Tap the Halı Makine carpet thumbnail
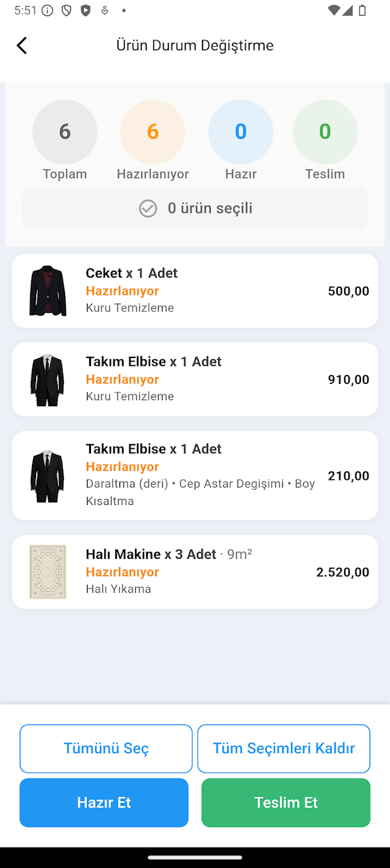The image size is (390, 868). click(48, 572)
